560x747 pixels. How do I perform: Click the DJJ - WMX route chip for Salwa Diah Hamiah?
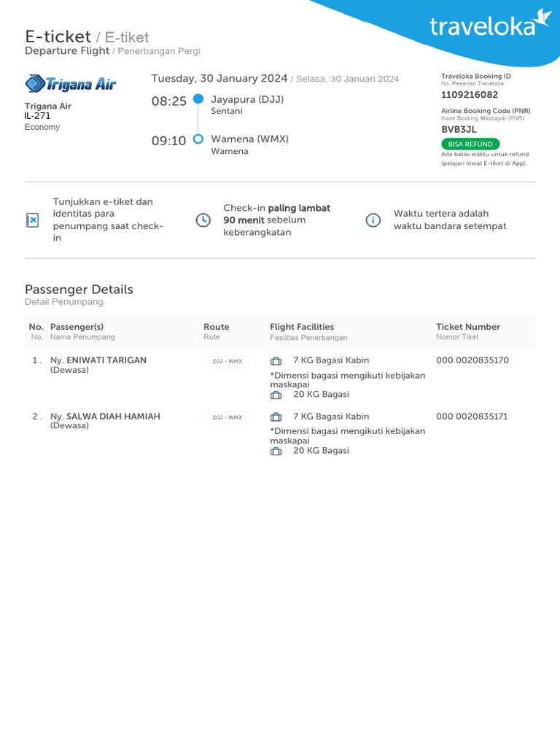point(227,418)
